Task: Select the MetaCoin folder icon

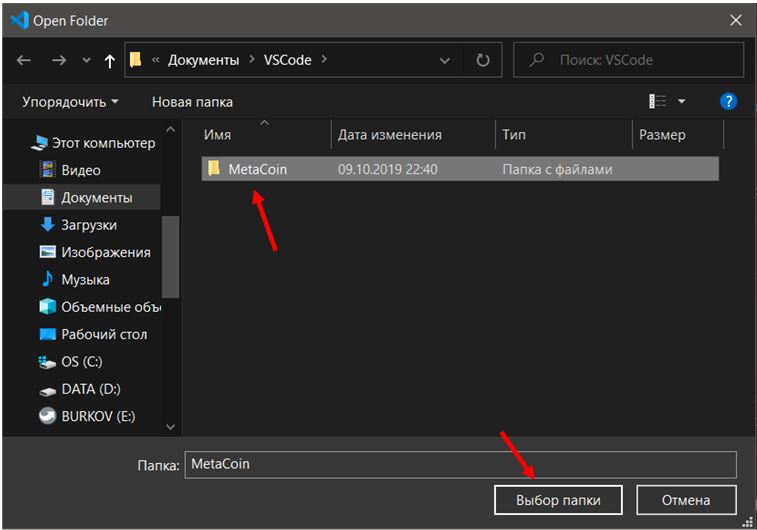Action: pos(213,169)
